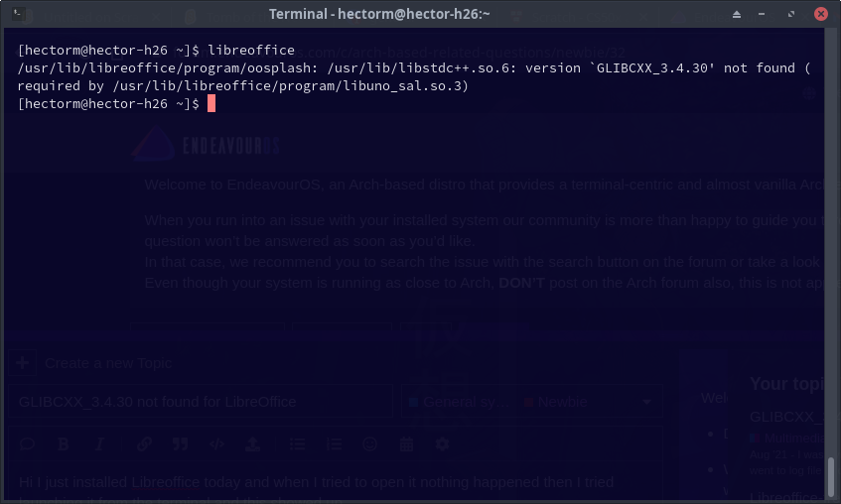Close the Terminal window

coord(820,14)
